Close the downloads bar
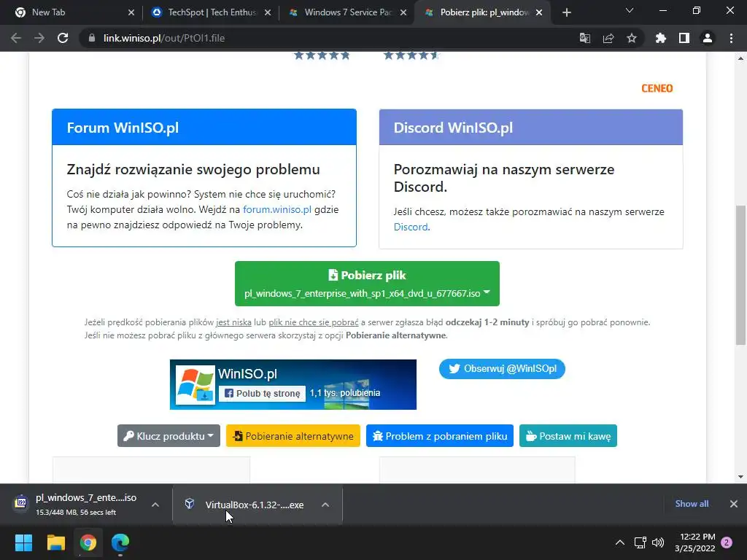 click(x=734, y=504)
